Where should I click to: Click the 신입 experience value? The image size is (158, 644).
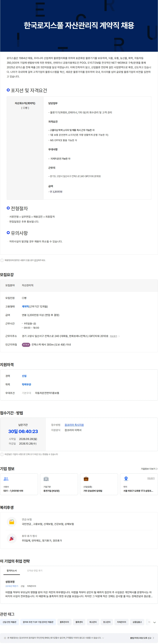(x=24, y=376)
